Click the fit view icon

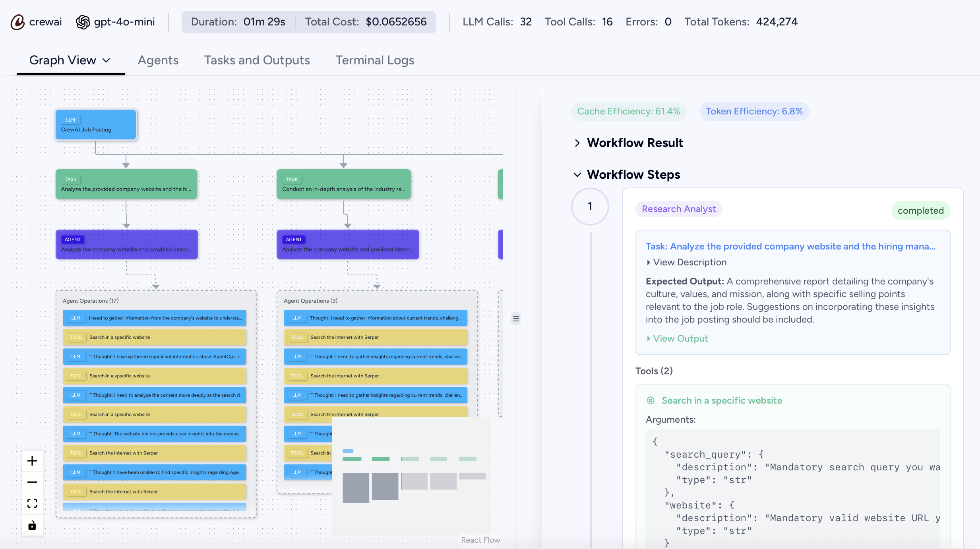[x=32, y=504]
